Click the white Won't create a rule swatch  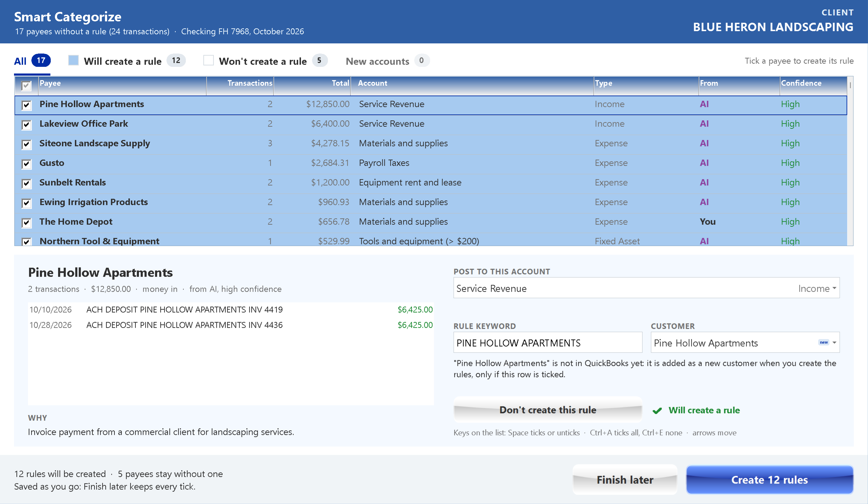208,60
